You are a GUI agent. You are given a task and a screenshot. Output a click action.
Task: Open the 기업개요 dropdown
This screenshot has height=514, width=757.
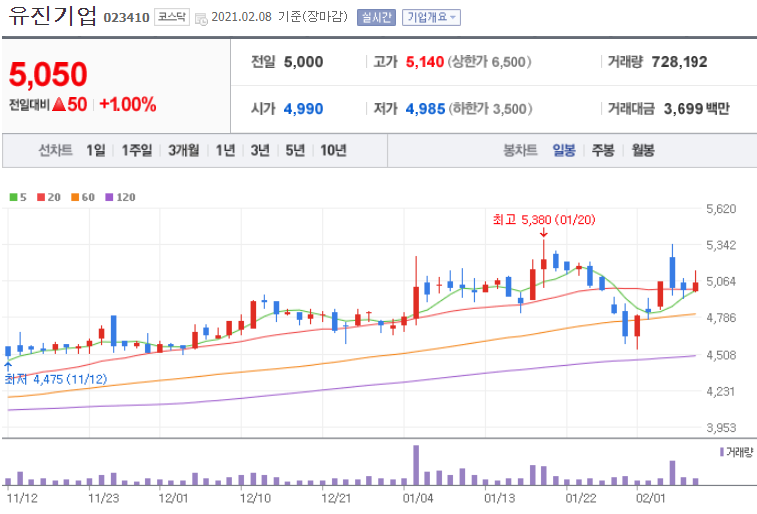coord(431,17)
